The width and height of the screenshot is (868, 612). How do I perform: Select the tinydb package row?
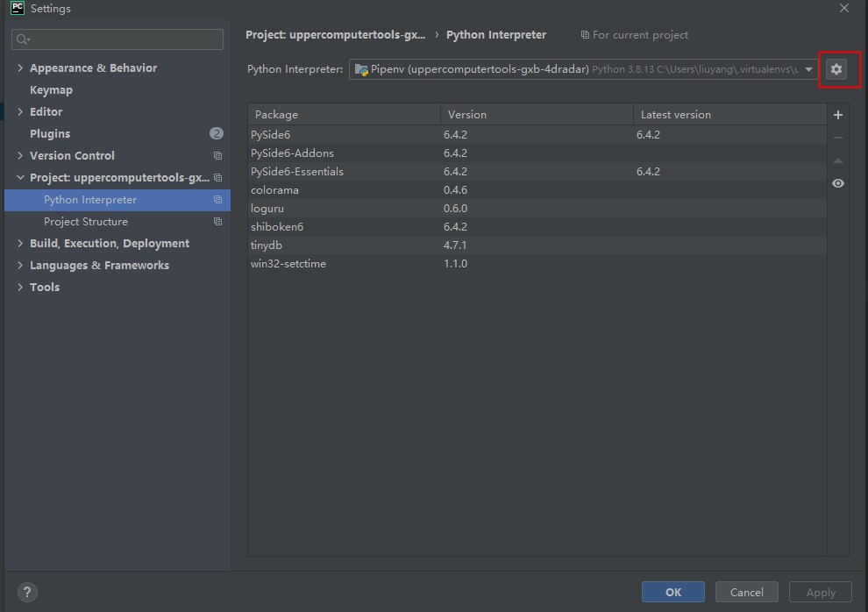coord(537,246)
